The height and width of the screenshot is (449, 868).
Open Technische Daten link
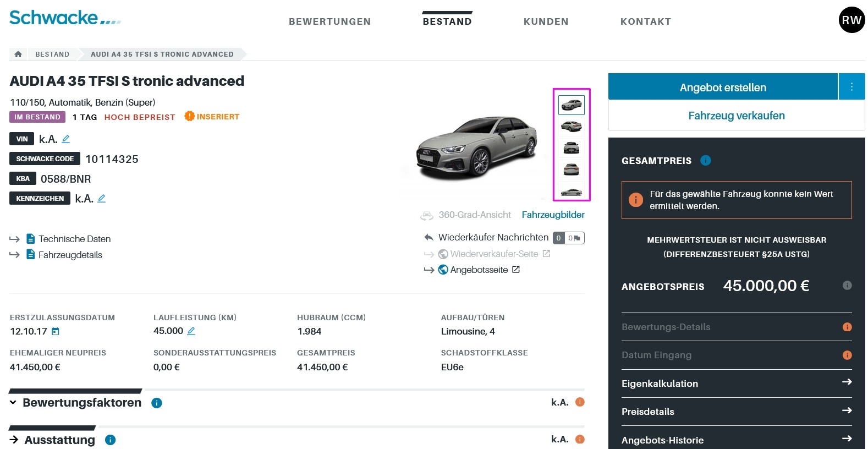coord(75,239)
